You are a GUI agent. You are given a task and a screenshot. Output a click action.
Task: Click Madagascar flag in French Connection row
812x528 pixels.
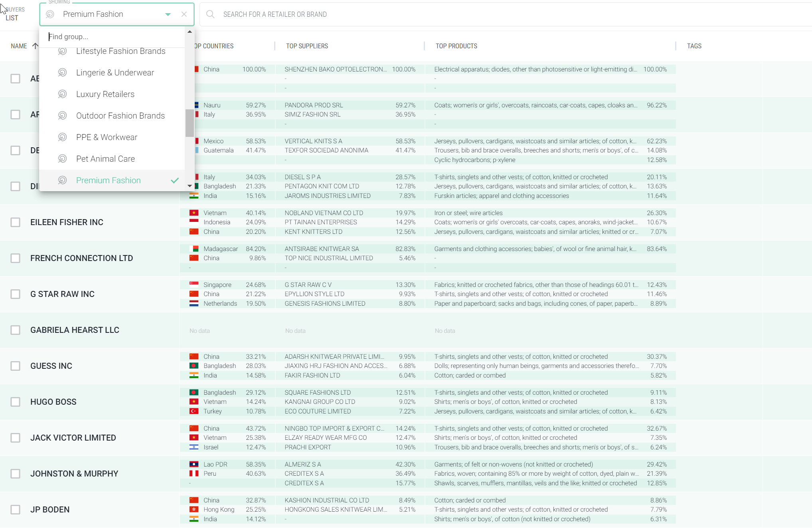tap(194, 249)
